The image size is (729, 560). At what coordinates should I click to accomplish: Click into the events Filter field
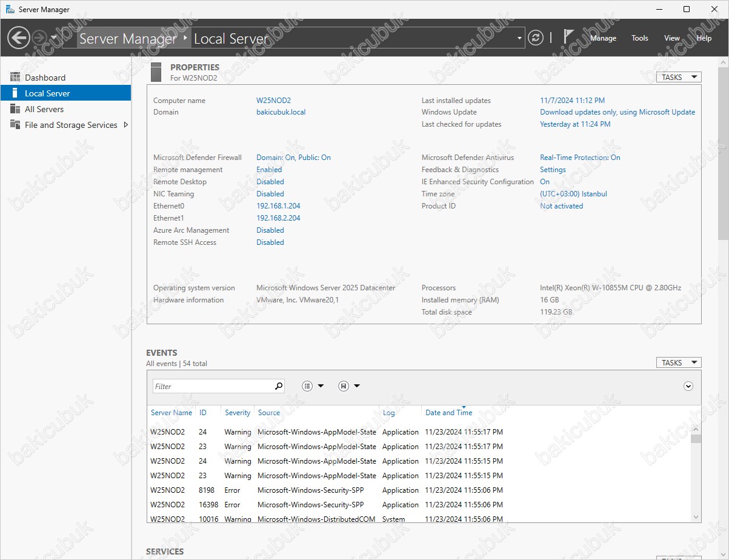click(x=212, y=386)
